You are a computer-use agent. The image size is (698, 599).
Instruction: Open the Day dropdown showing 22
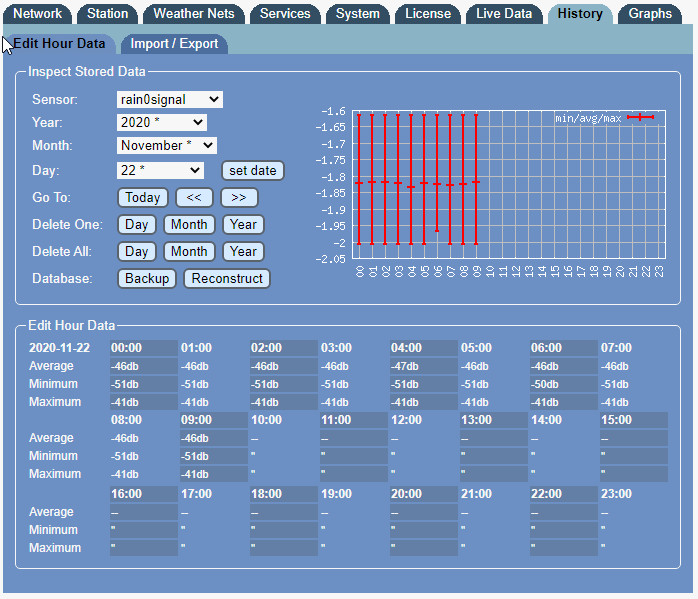[160, 170]
